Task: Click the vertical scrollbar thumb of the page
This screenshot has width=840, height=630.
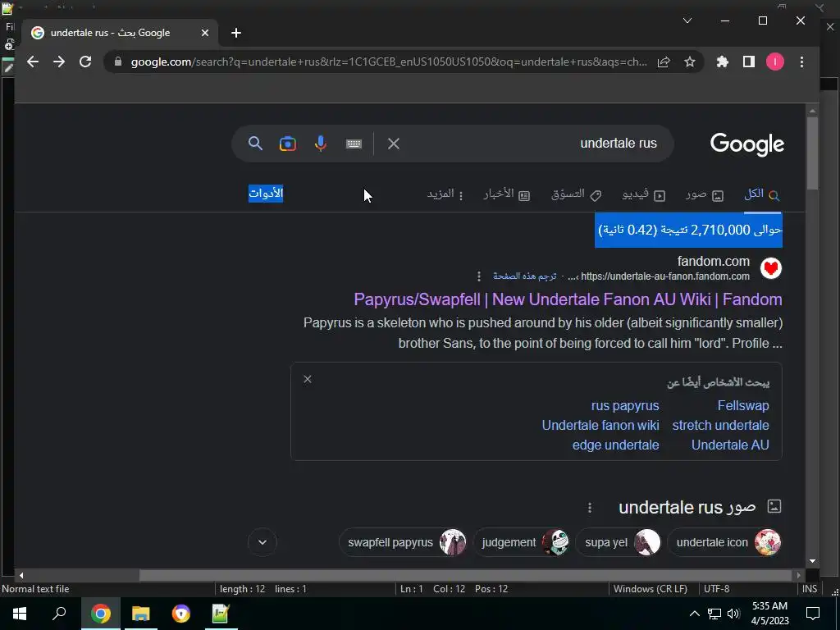Action: coord(813,153)
